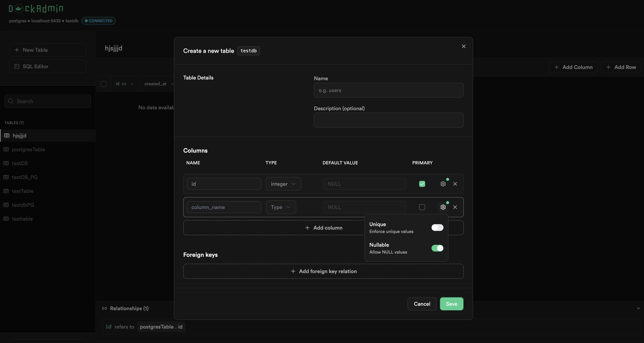The image size is (644, 343).
Task: Select hjsjjjd table in sidebar
Action: pyautogui.click(x=48, y=136)
